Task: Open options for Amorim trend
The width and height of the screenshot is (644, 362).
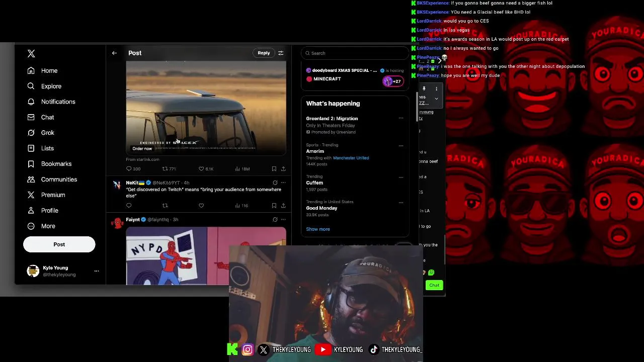Action: tap(401, 145)
